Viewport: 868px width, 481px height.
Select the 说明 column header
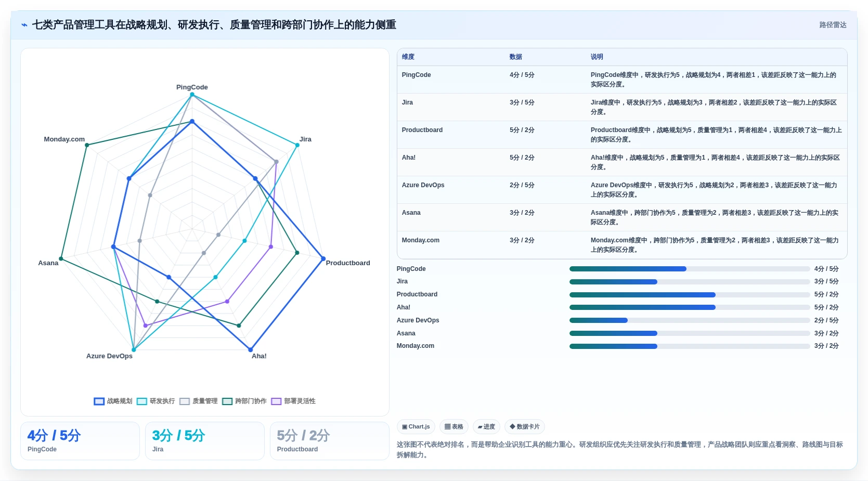point(597,57)
